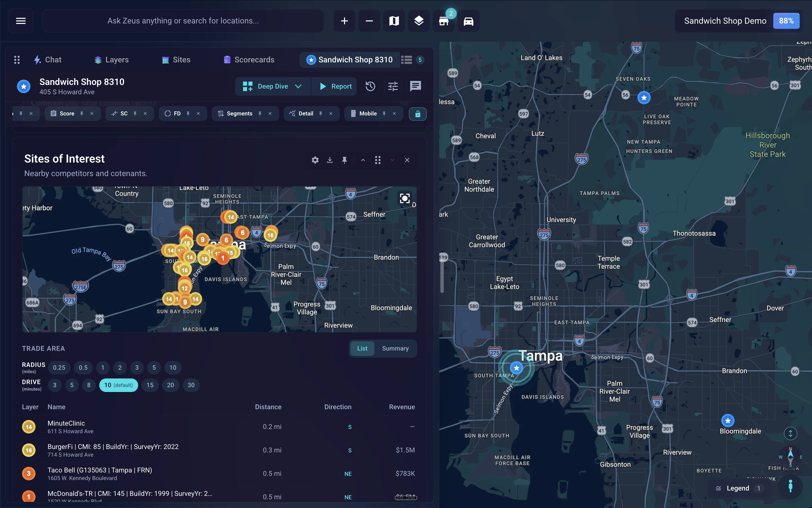Sort by the Distance column header
Screen dimensions: 812x508
click(x=268, y=407)
